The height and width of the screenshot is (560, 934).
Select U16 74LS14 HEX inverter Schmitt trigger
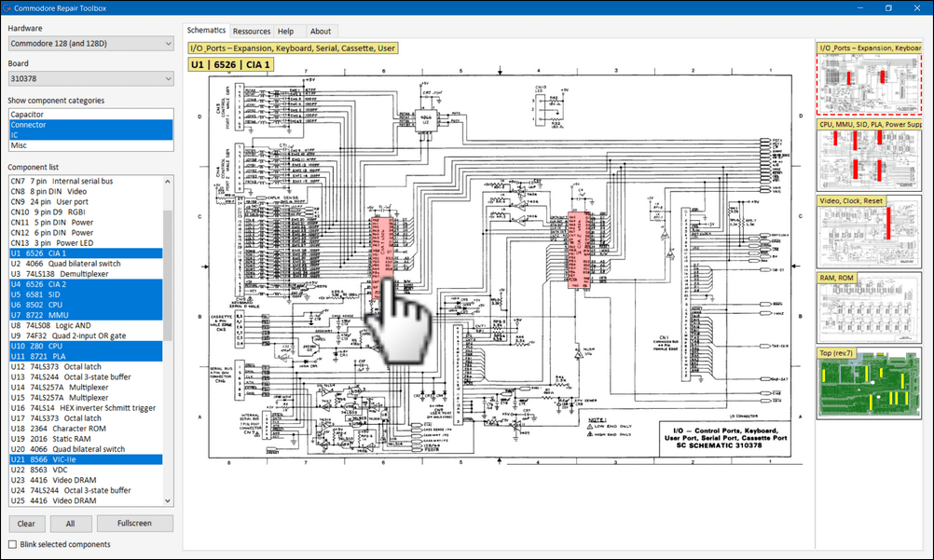point(86,408)
